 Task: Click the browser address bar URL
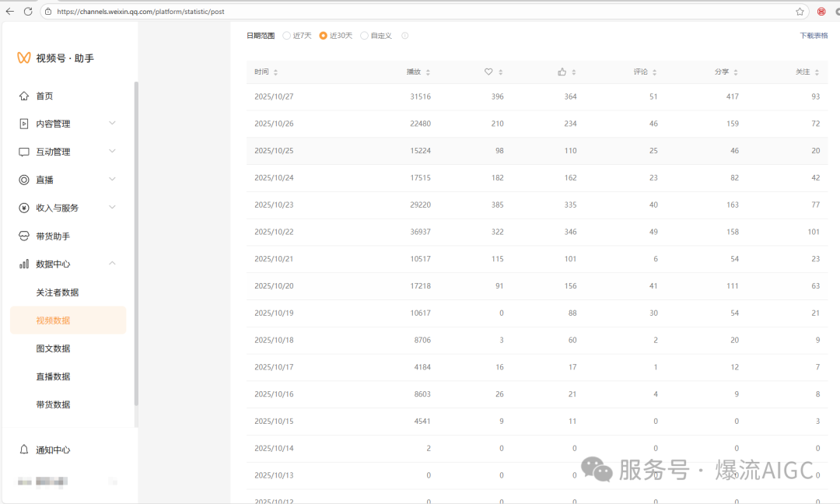pyautogui.click(x=141, y=12)
